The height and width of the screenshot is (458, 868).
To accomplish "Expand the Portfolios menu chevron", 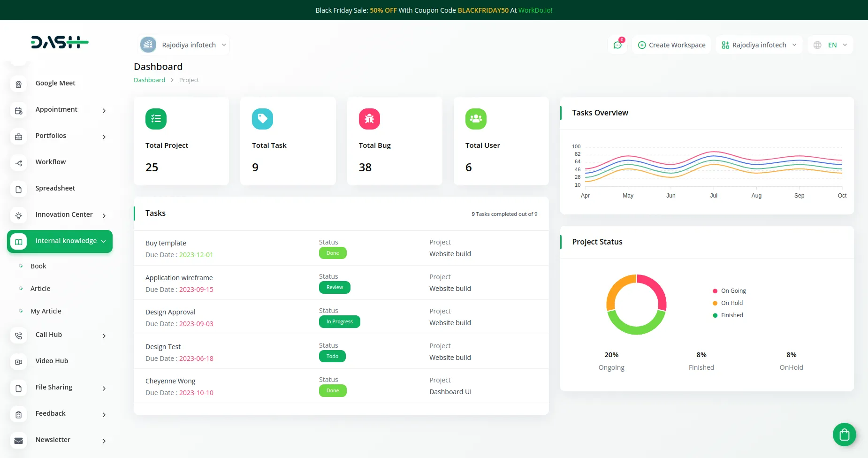I will tap(104, 137).
